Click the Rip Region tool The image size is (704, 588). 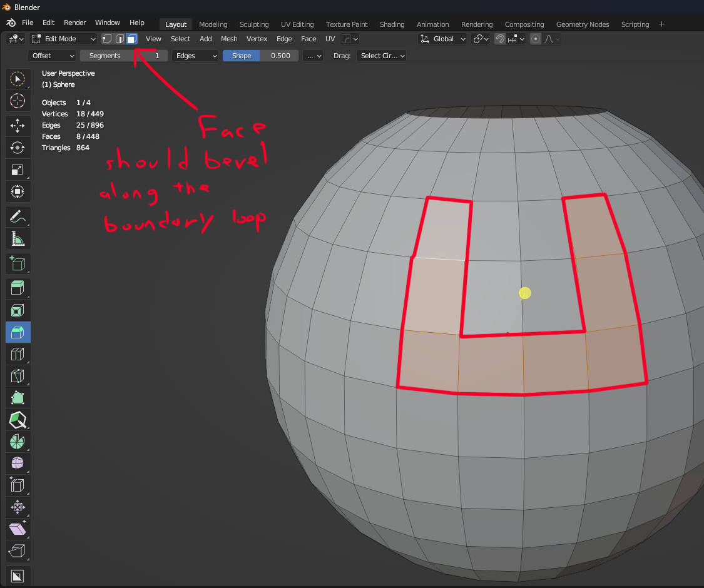(x=18, y=551)
